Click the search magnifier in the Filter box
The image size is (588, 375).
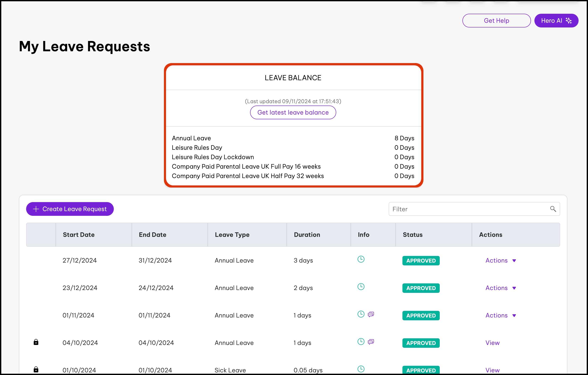553,209
